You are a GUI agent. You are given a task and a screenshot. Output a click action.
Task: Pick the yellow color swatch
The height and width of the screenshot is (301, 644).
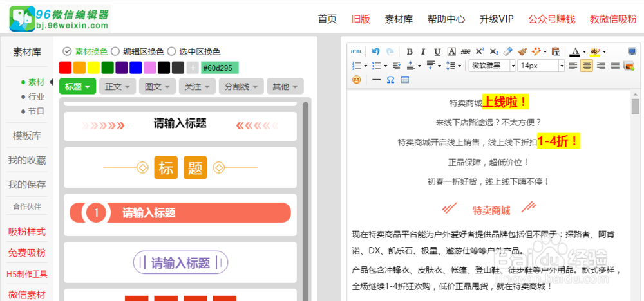(x=93, y=68)
